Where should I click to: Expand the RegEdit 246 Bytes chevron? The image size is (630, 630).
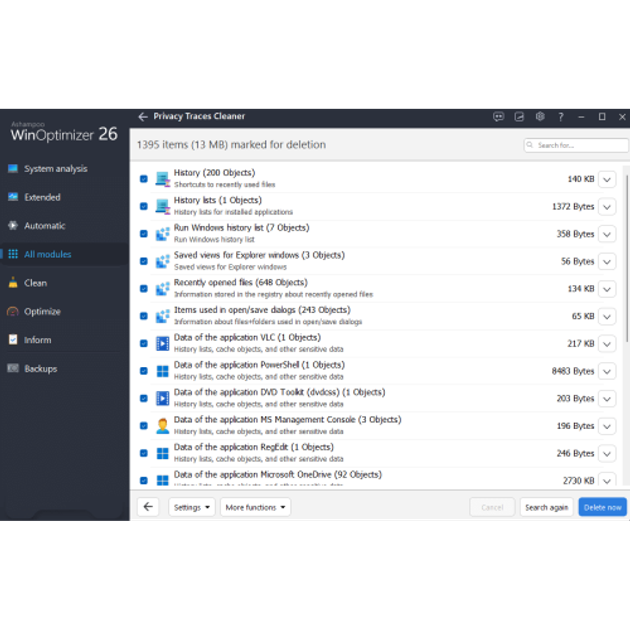pyautogui.click(x=607, y=454)
